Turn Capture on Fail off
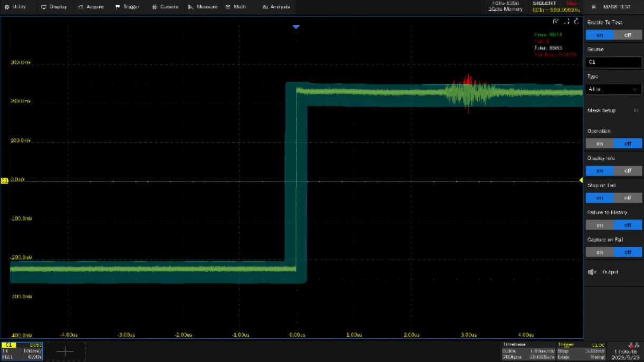Viewport: 644px width, 362px height. 628,252
